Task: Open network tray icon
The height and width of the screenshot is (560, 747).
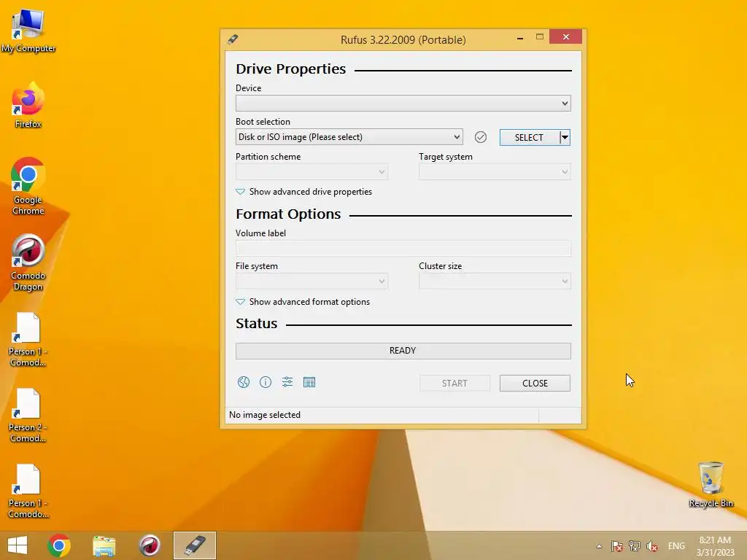Action: click(x=635, y=546)
